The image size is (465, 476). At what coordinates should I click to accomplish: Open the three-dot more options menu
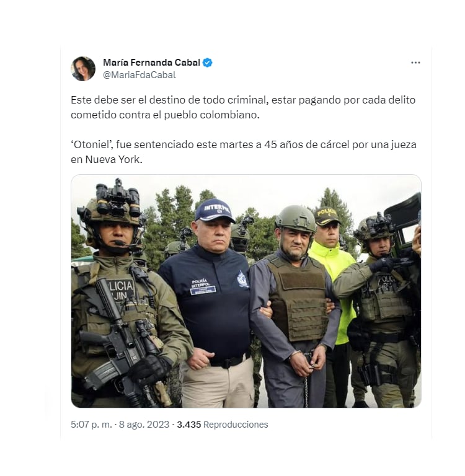tap(415, 63)
